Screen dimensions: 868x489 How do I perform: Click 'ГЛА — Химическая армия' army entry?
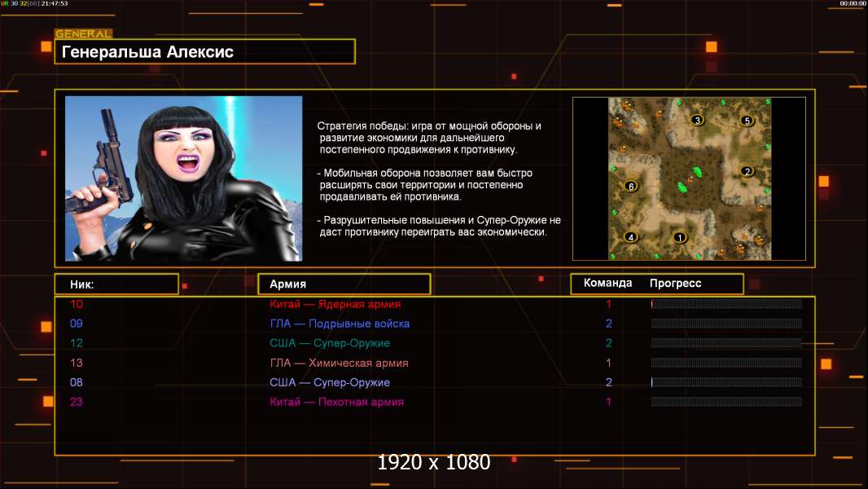339,363
